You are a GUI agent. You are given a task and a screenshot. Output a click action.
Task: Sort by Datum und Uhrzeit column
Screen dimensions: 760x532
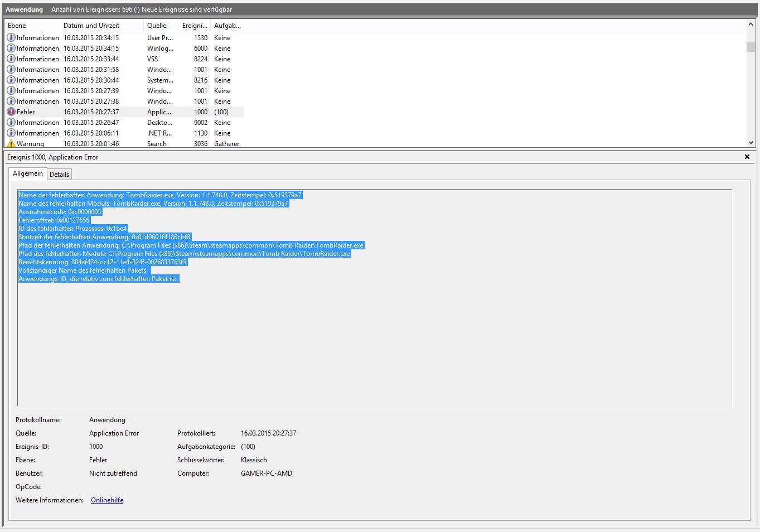click(101, 26)
